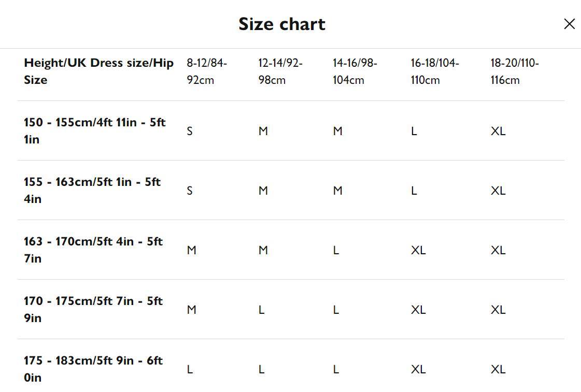The image size is (581, 392).
Task: Click L under 14-16 in 163 - 170cm row
Action: (336, 250)
